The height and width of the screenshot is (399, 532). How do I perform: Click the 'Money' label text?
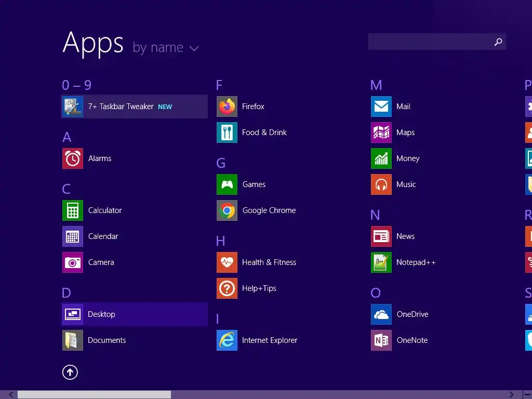[408, 158]
